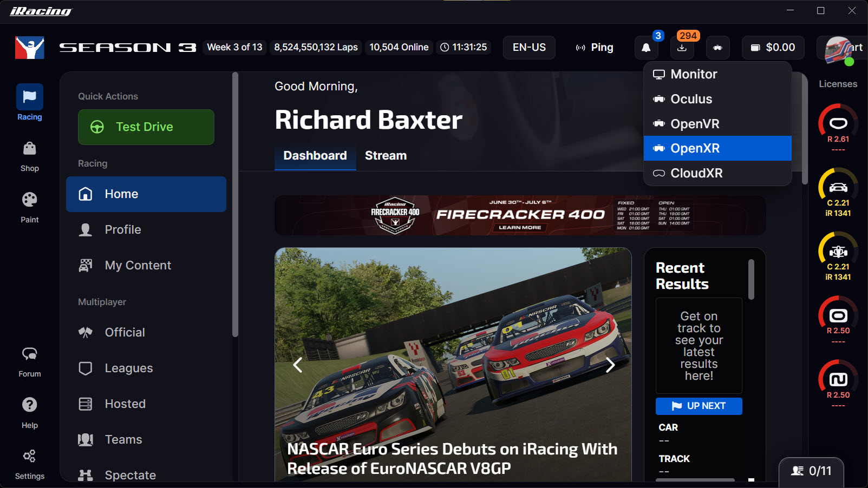Open the Oval license gauge R 2.61
Image resolution: width=868 pixels, height=488 pixels.
click(x=838, y=128)
